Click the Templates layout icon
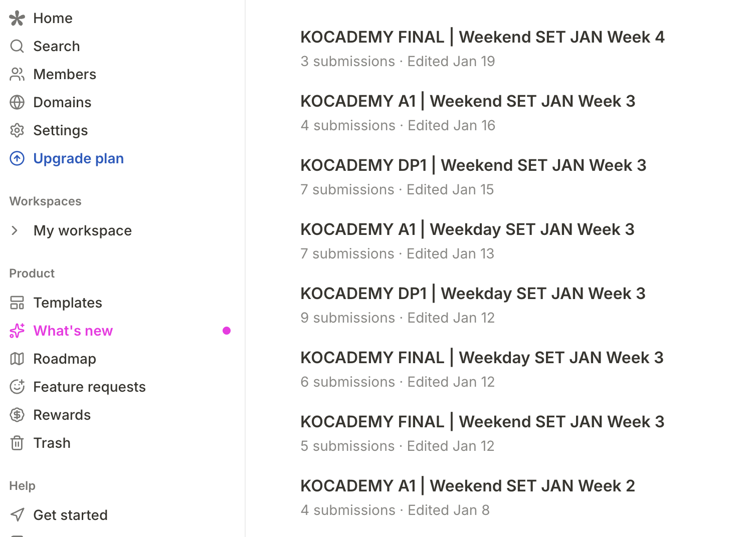The height and width of the screenshot is (537, 756). (x=17, y=303)
